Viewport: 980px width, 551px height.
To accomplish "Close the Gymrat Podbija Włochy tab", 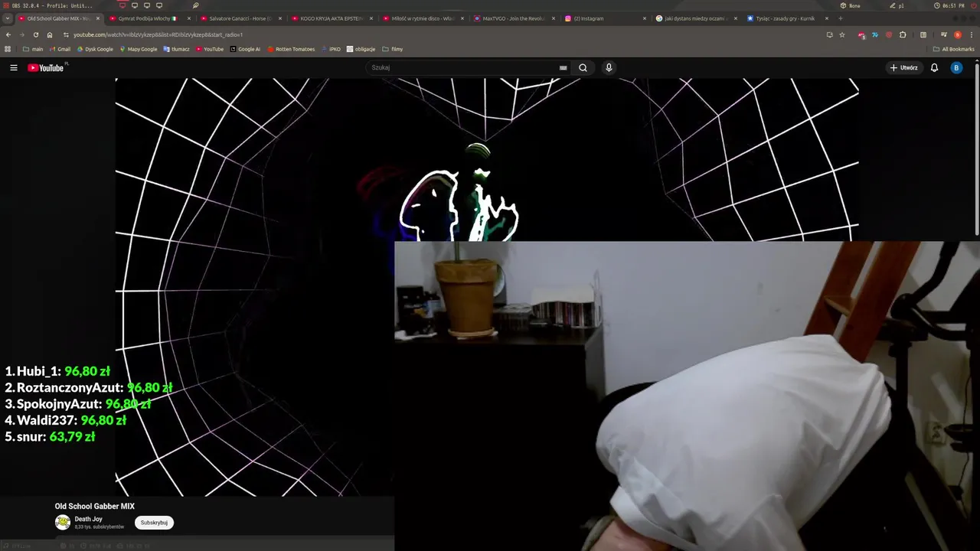I will 188,18.
